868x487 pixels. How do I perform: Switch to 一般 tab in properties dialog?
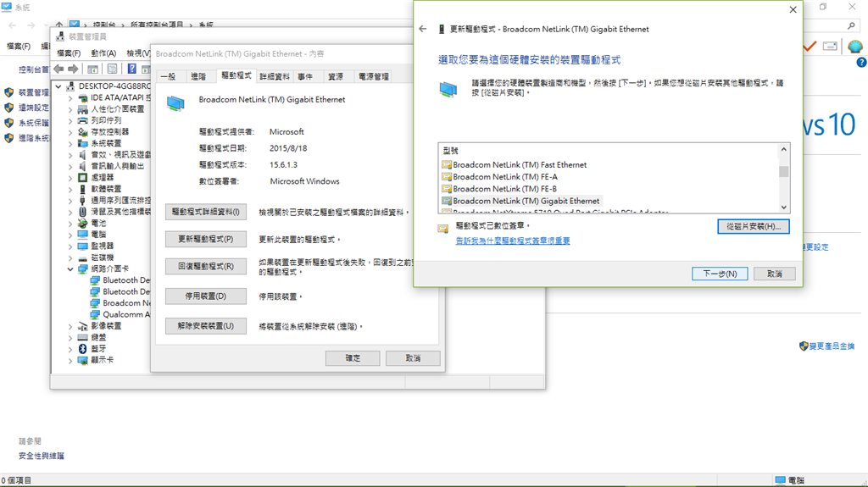point(169,76)
